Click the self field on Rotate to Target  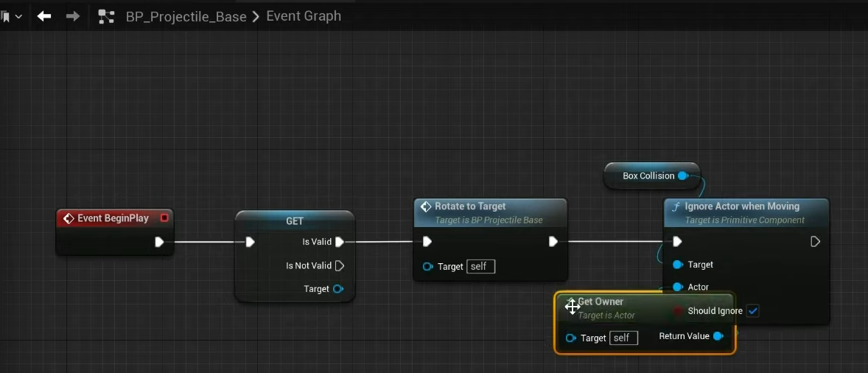click(x=479, y=267)
